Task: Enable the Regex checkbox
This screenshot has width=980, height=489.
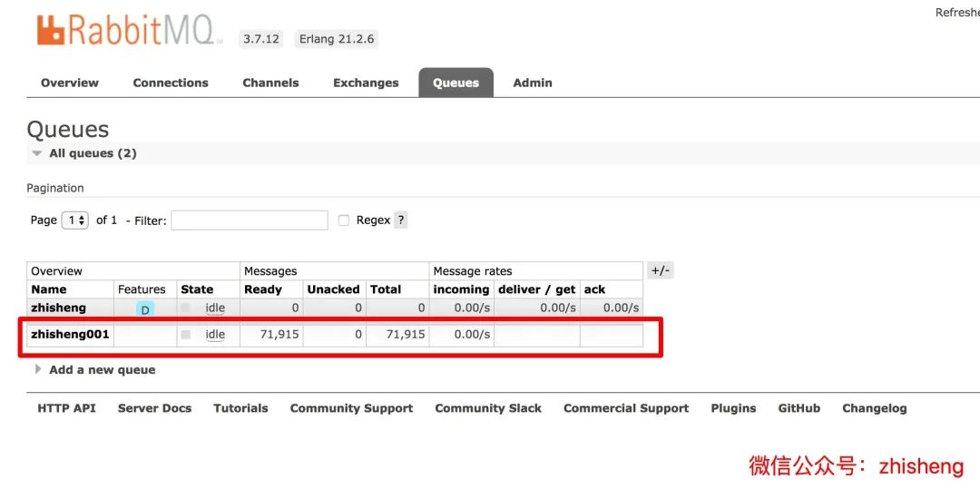Action: (343, 220)
